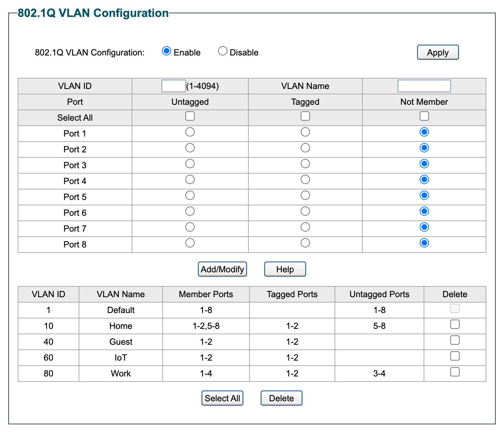Viewport: 504px width, 433px height.
Task: Set Port 2 as Tagged
Action: (x=305, y=148)
